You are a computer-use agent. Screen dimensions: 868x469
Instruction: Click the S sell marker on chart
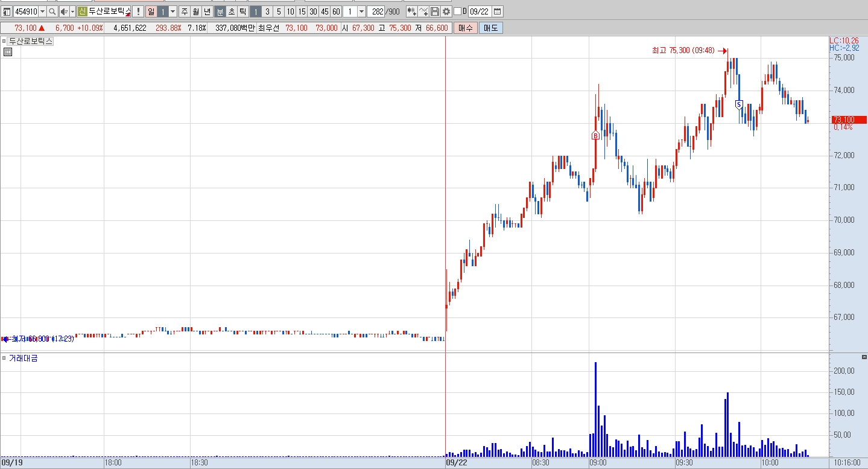point(739,104)
